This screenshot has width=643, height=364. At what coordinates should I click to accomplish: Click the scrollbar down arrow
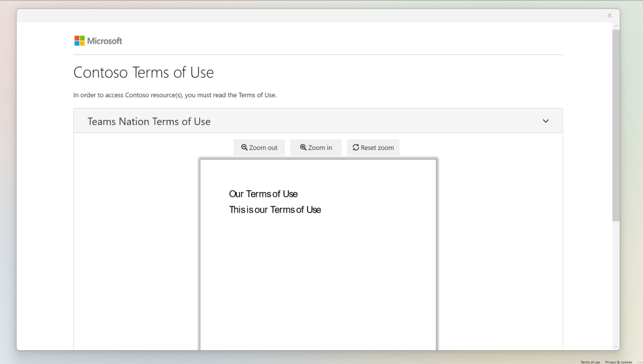point(616,346)
